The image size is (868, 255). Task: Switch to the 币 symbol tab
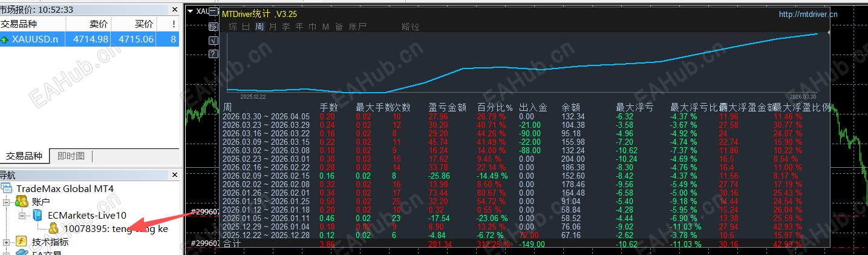tap(313, 27)
